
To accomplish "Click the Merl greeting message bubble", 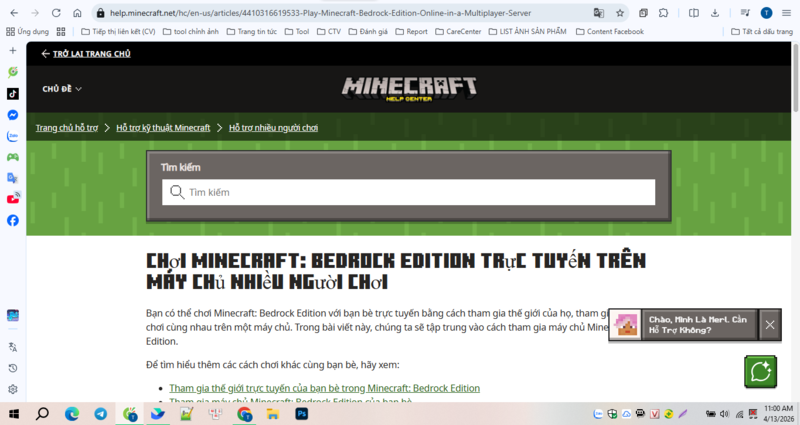I will point(698,324).
